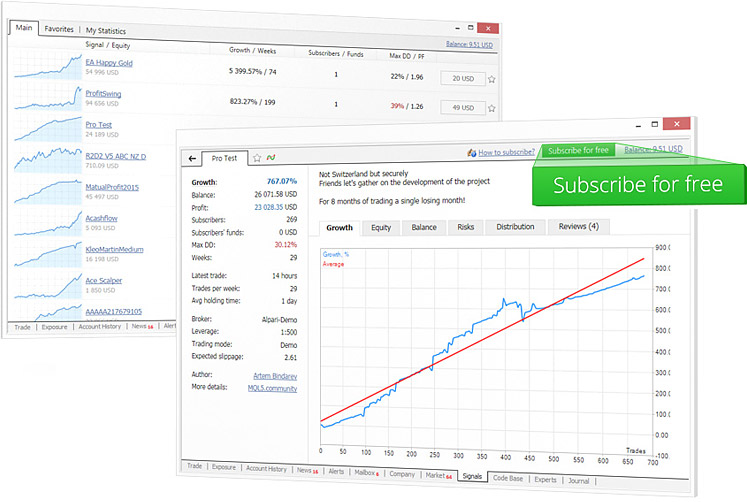Open Acashflow signal link
This screenshot has height=502, width=747.
pyautogui.click(x=101, y=218)
